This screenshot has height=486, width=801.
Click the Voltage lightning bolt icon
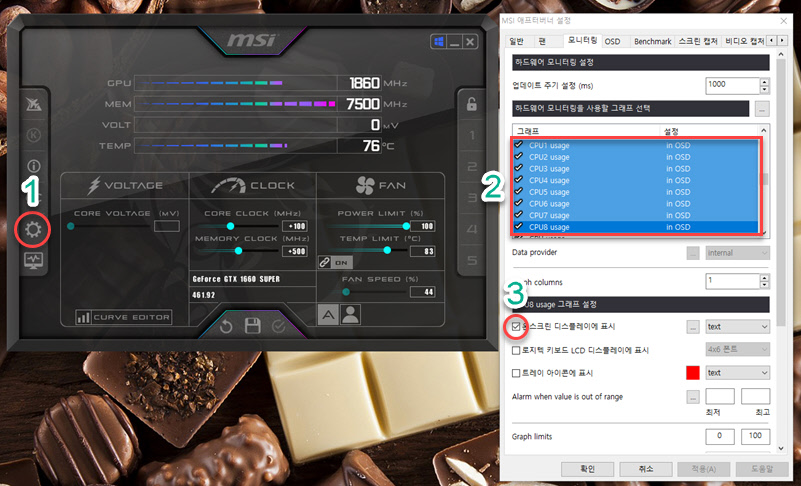93,186
